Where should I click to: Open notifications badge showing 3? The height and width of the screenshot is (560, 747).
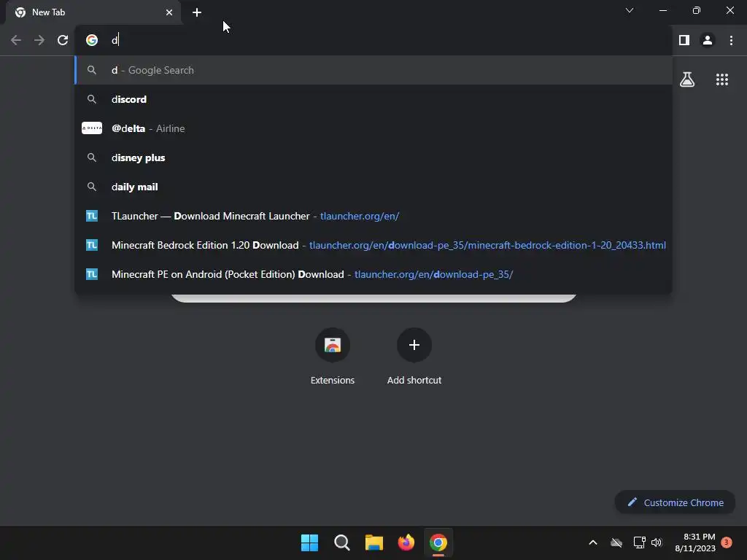(727, 542)
